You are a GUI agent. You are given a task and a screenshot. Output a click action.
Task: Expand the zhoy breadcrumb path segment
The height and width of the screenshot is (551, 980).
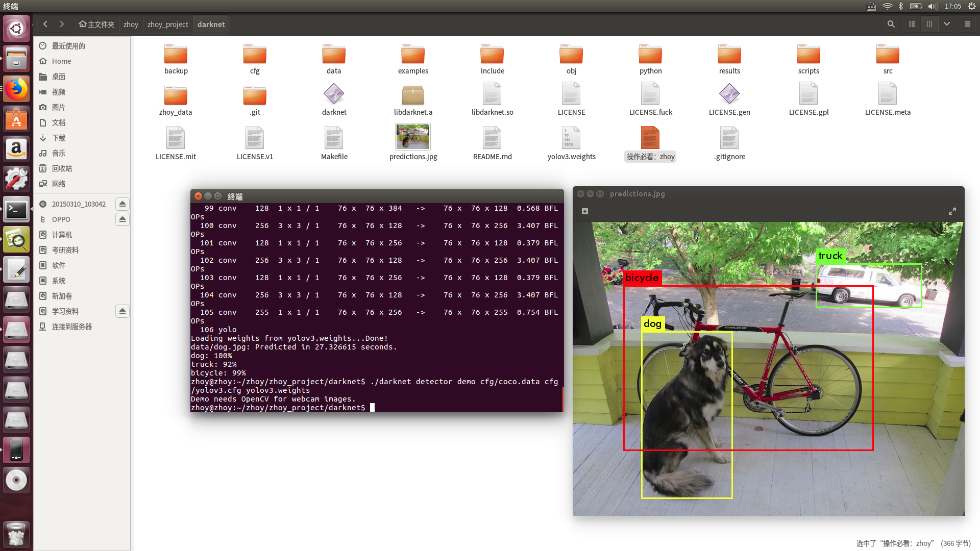[x=130, y=24]
